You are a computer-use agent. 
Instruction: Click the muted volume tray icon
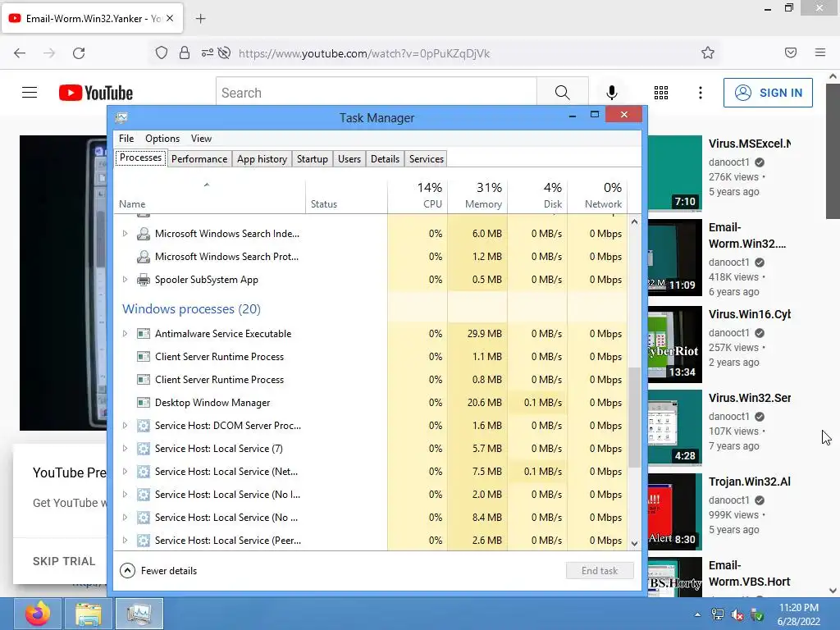[737, 615]
